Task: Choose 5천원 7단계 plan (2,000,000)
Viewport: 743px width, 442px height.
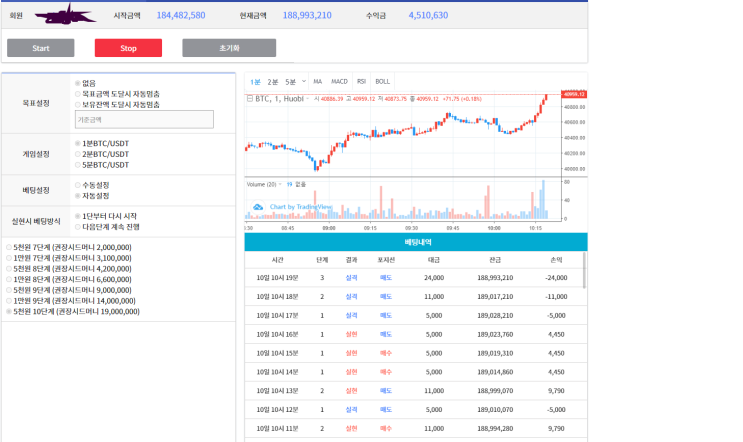Action: [x=9, y=247]
